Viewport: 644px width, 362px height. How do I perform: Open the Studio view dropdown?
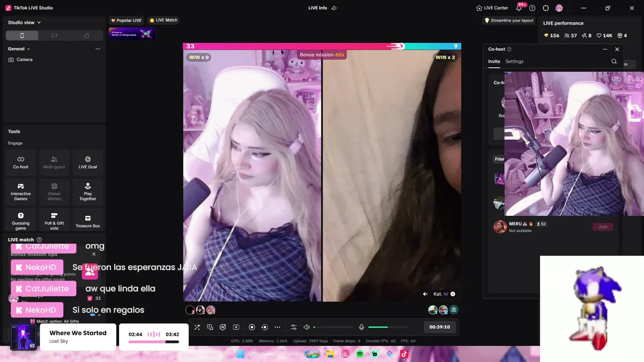click(24, 22)
